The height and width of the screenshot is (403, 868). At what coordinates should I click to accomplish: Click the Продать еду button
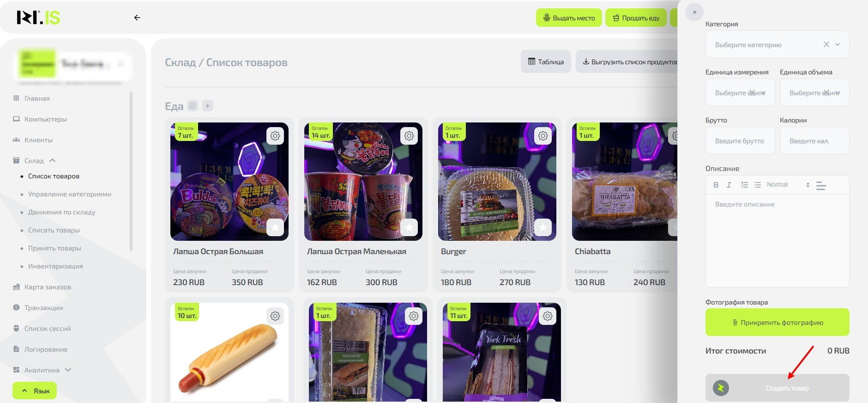click(x=636, y=18)
